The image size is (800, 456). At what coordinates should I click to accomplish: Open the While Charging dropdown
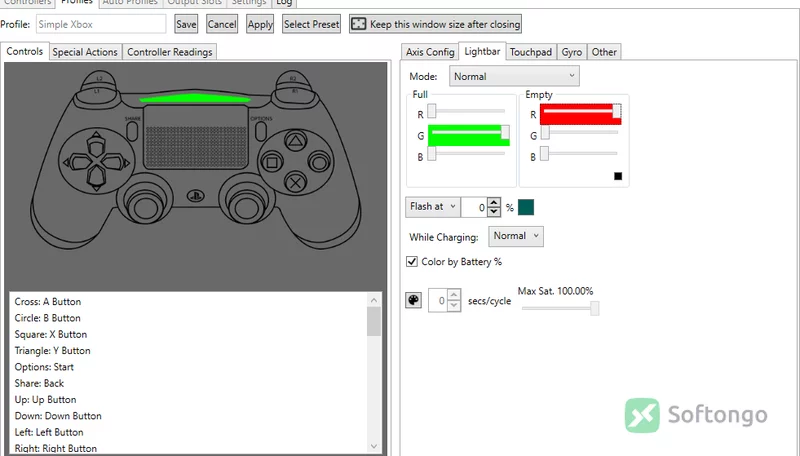coord(515,236)
